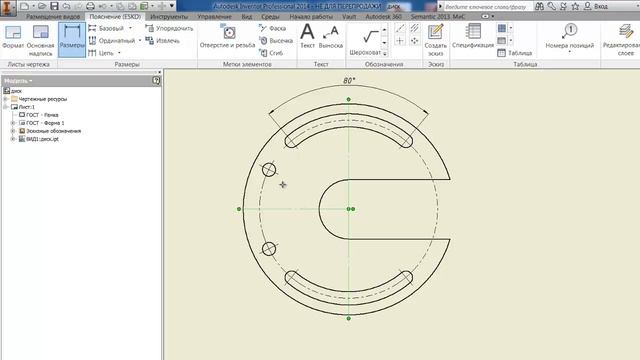
Task: Select the Шероховатость surface symbol tool
Action: 365,40
